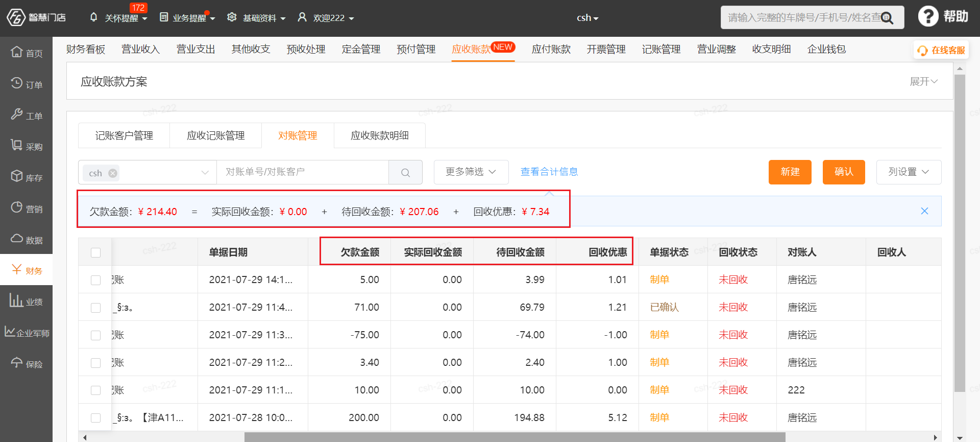This screenshot has width=980, height=442.
Task: Open the csh store filter dropdown arrow
Action: (205, 173)
